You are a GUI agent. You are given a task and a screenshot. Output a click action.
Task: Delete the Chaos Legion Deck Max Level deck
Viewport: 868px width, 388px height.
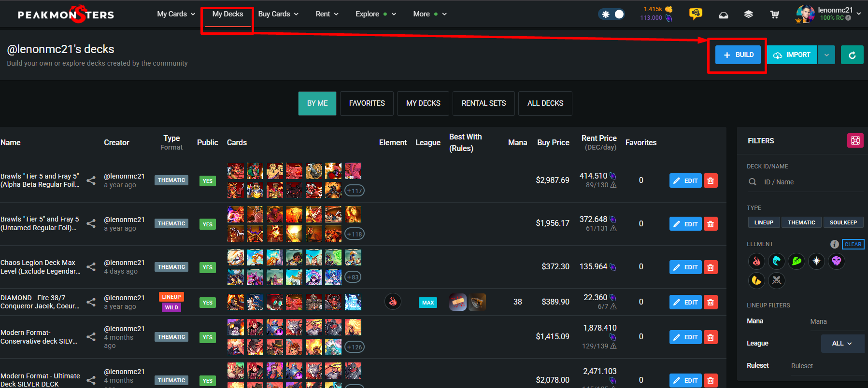click(x=711, y=267)
